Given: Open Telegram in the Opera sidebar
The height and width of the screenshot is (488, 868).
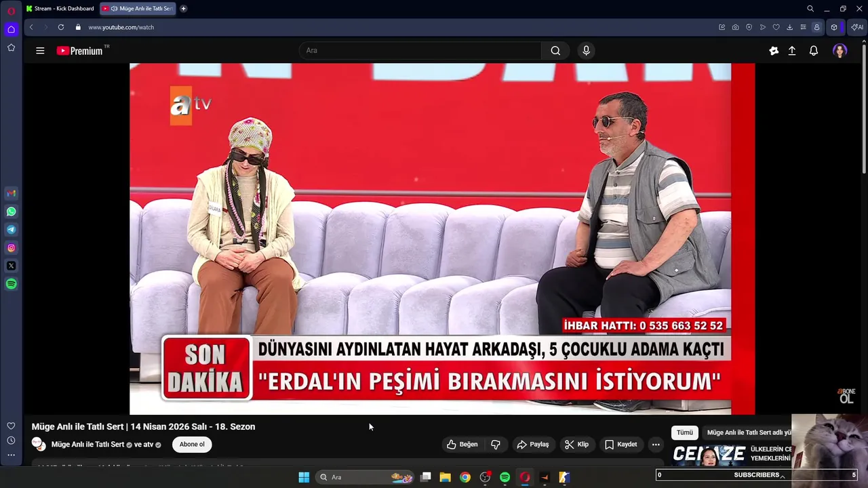Looking at the screenshot, I should pyautogui.click(x=11, y=230).
